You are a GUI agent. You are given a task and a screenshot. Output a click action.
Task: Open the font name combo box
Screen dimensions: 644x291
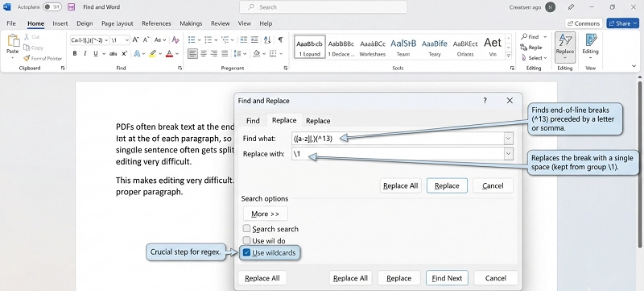[89, 39]
